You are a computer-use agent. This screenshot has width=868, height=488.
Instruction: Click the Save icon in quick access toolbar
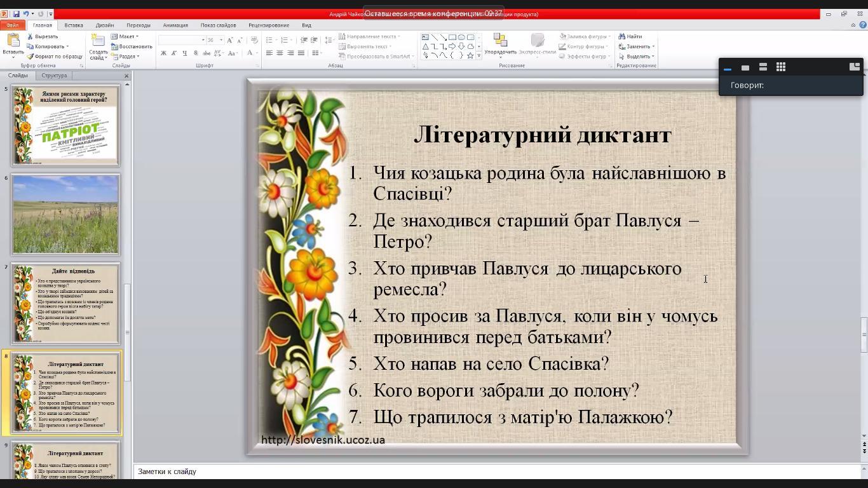pyautogui.click(x=16, y=14)
